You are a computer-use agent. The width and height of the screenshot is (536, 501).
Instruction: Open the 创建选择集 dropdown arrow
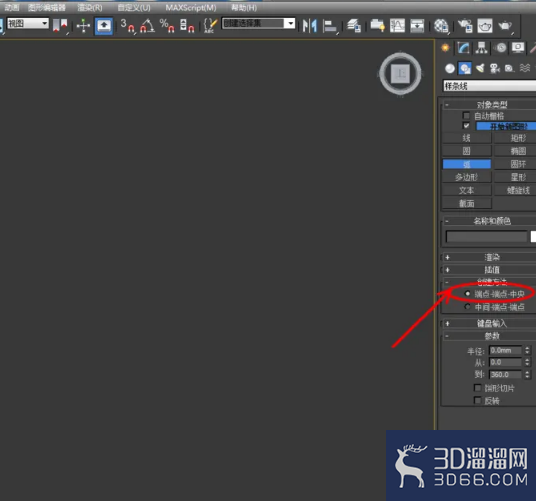click(290, 24)
